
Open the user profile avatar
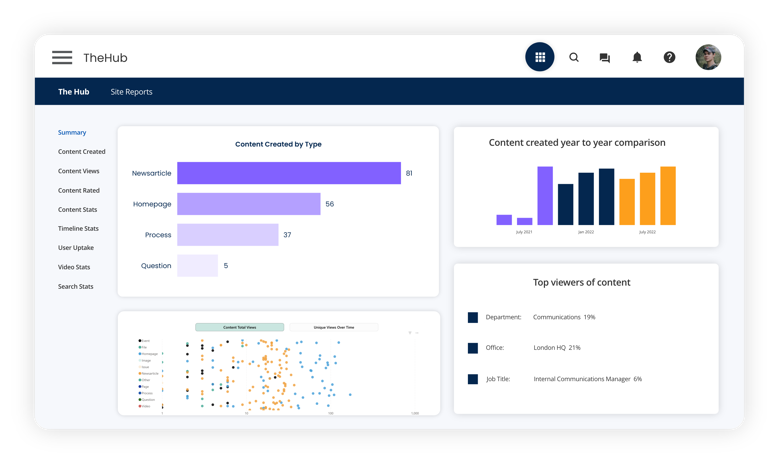(x=708, y=57)
